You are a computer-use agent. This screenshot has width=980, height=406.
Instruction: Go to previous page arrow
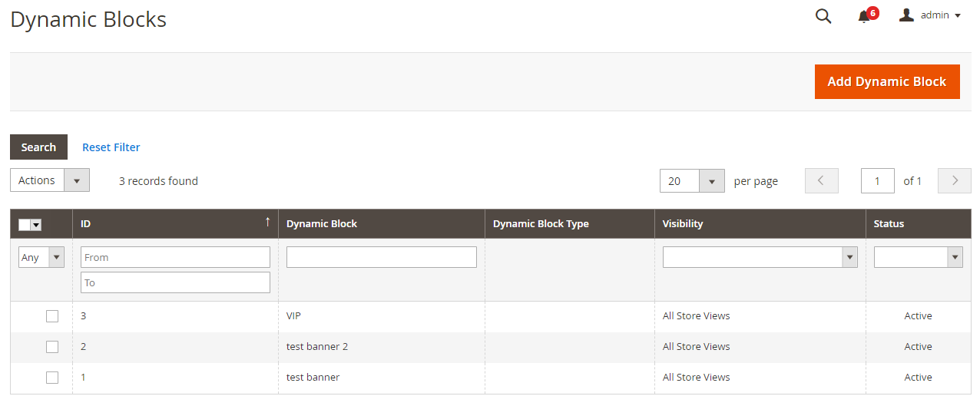(x=821, y=180)
